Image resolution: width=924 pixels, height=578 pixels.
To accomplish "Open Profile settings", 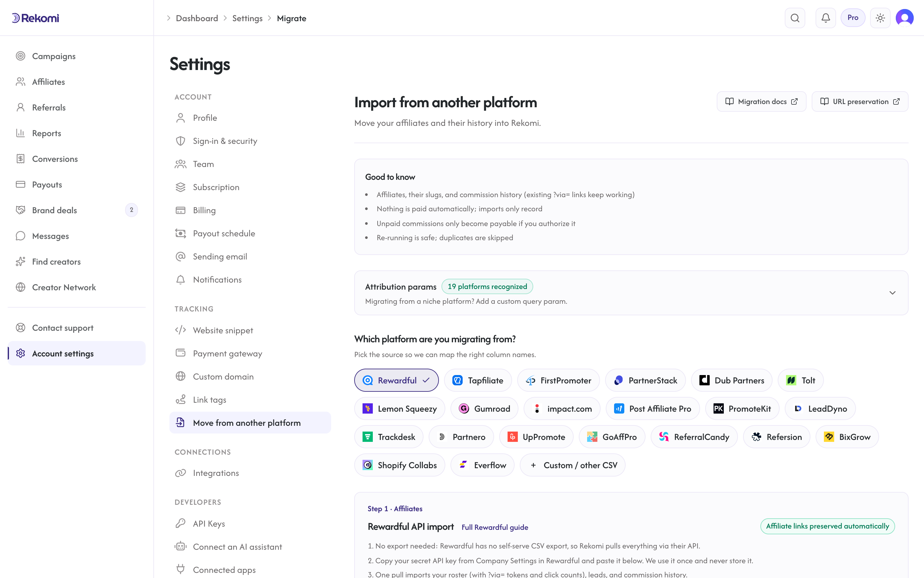I will pyautogui.click(x=250, y=118).
